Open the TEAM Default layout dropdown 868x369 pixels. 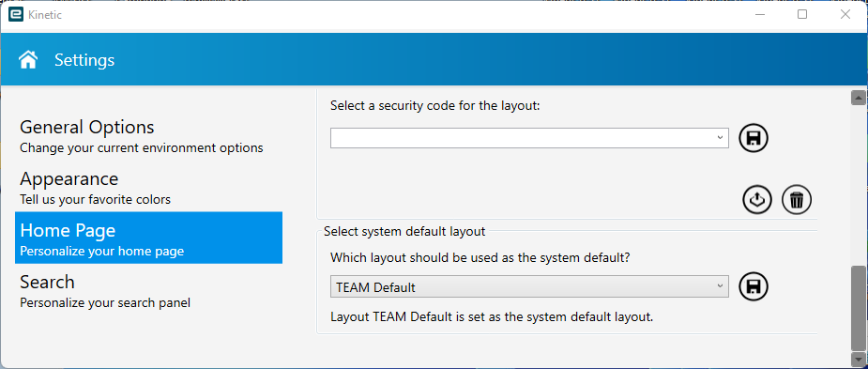529,286
